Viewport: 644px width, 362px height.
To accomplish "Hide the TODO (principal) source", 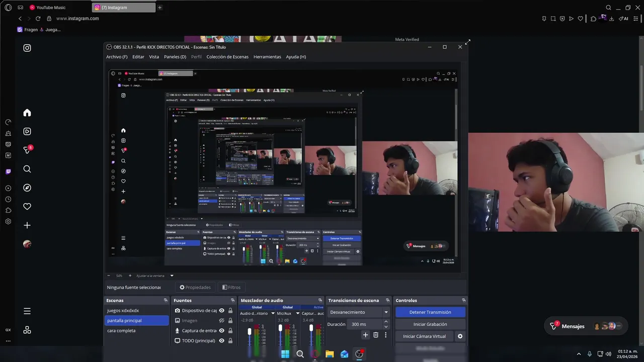I will [221, 341].
